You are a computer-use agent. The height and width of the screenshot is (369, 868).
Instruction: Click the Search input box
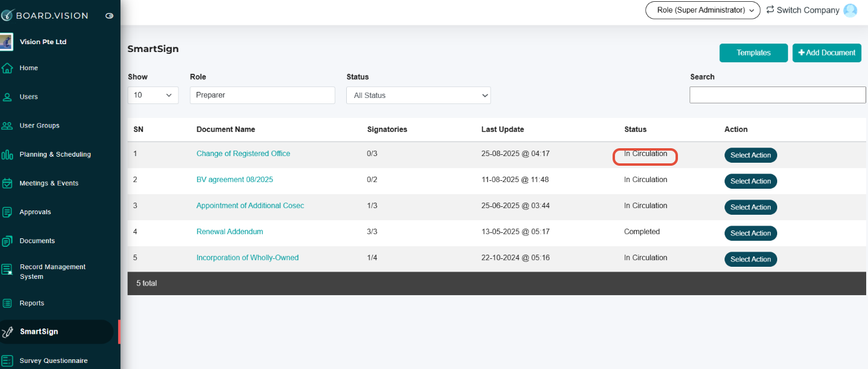778,95
